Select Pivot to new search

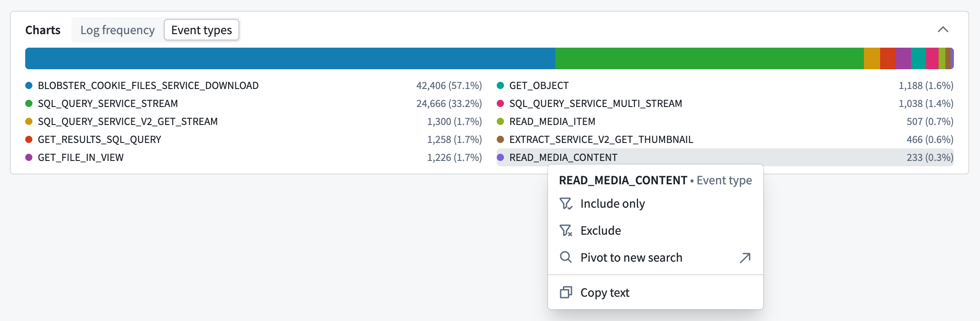pyautogui.click(x=655, y=258)
